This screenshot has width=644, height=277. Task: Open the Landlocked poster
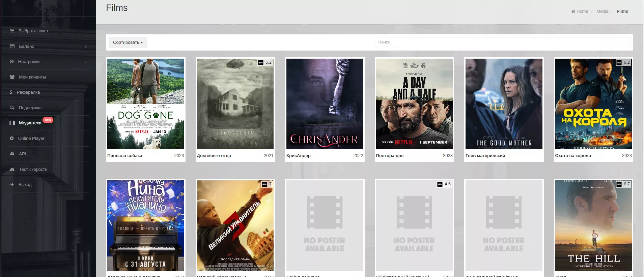(x=235, y=104)
